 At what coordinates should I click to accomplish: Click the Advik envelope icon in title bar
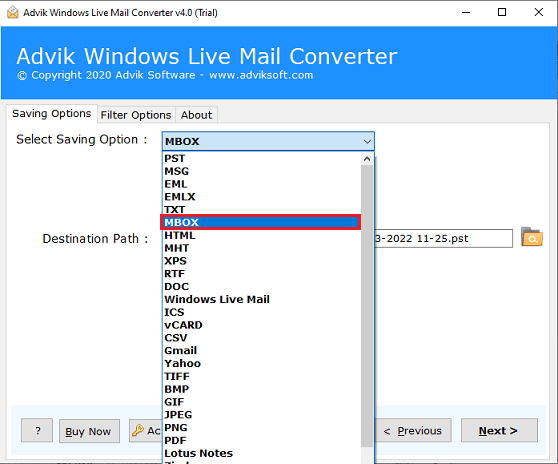(12, 12)
